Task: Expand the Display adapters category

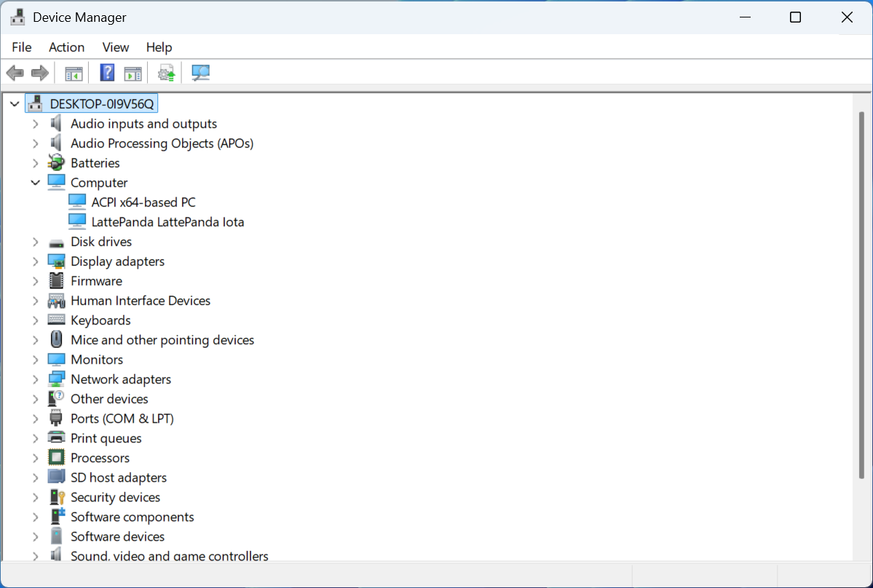Action: 35,261
